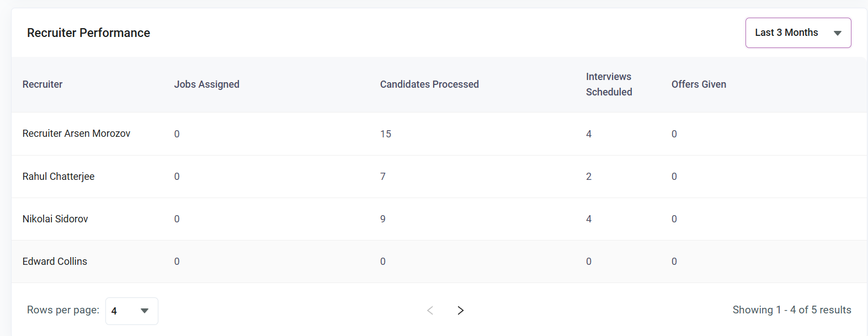Screen dimensions: 868x336
Task: Click the Last 3 Months dropdown arrow
Action: tap(837, 33)
